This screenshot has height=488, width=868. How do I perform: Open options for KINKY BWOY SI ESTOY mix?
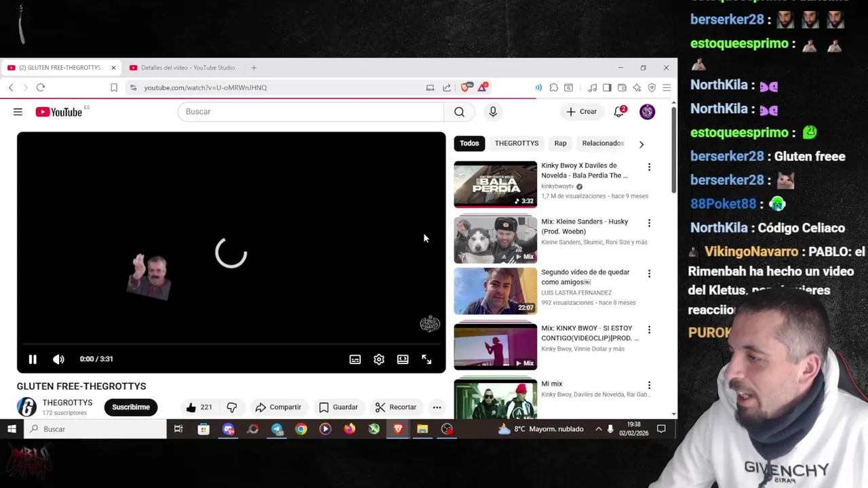pos(649,330)
